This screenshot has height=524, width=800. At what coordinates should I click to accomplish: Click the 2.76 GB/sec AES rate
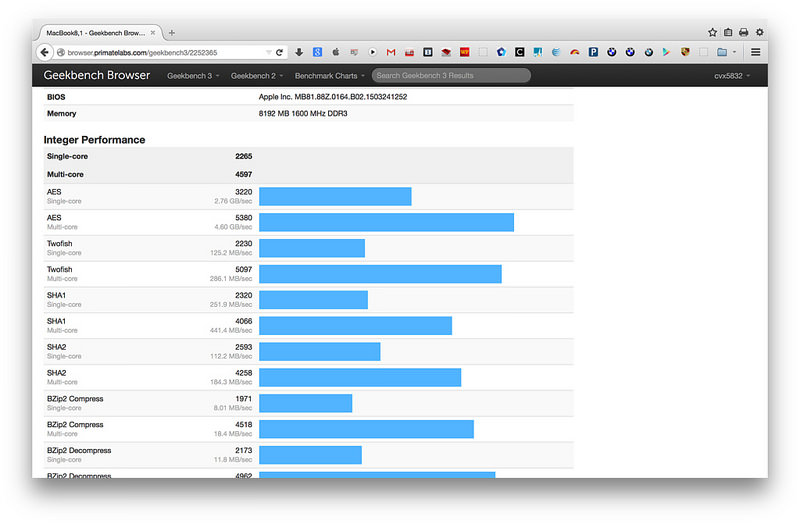click(233, 201)
